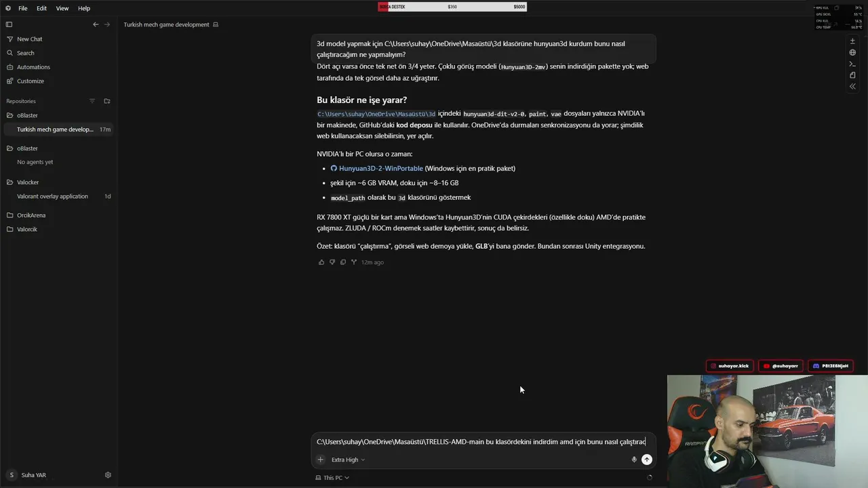The image size is (868, 488).
Task: Open the View menu
Action: pos(62,8)
